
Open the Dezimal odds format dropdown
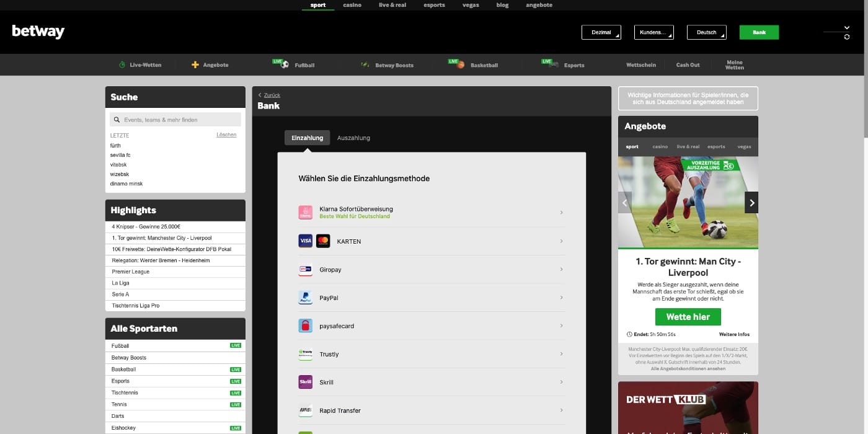pos(601,32)
